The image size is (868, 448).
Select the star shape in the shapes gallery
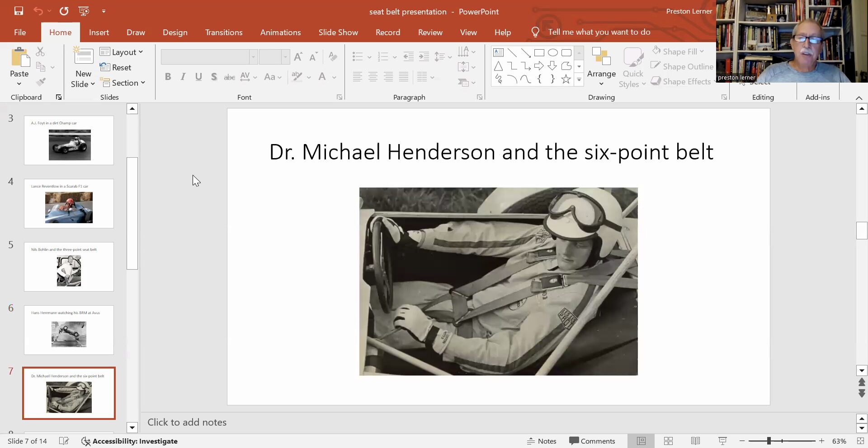coord(566,79)
